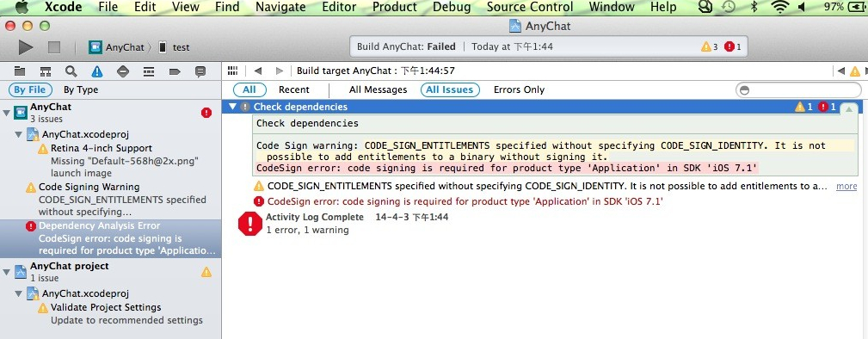Toggle the By File issue grouping

pyautogui.click(x=30, y=89)
